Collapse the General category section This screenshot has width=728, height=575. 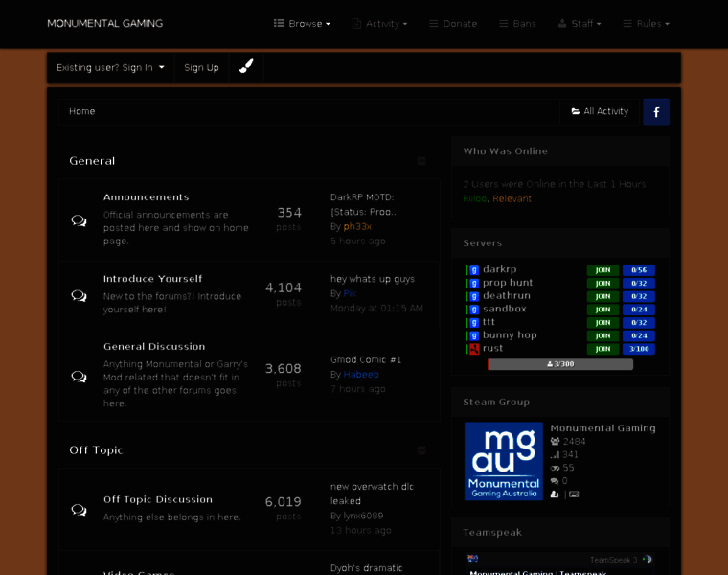tap(421, 161)
